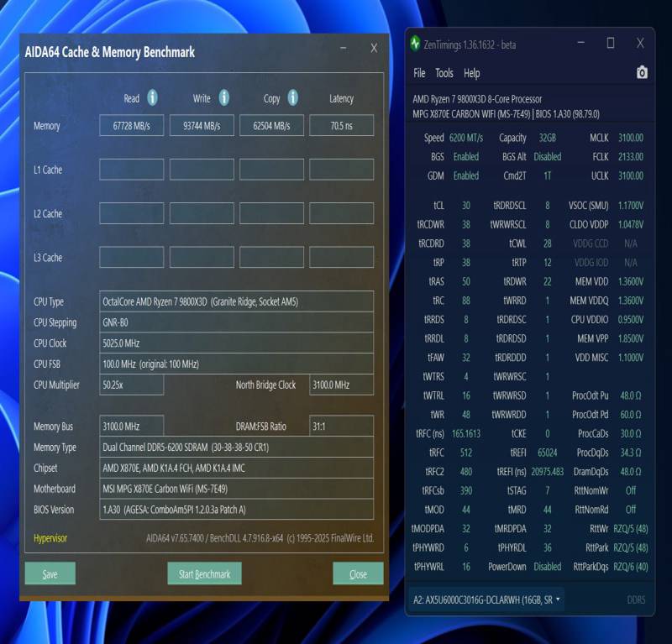Viewport: 672px width, 644px height.
Task: Click the Copy info icon
Action: (x=292, y=97)
